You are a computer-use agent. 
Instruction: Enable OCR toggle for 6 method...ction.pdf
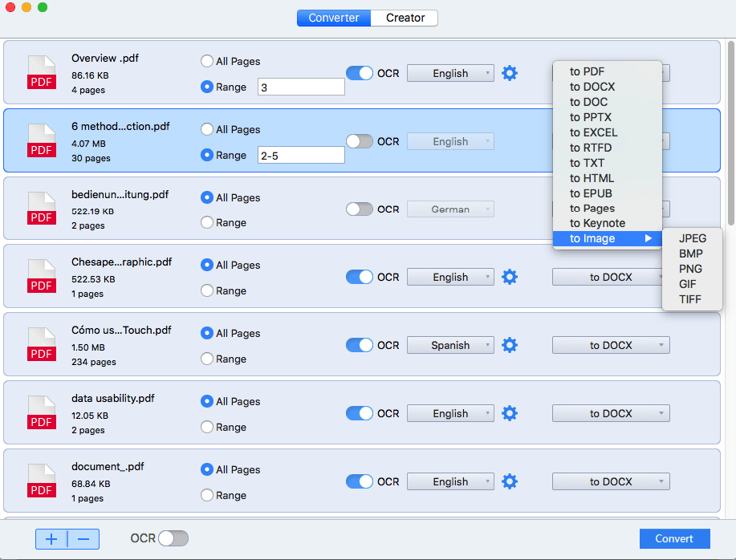pyautogui.click(x=360, y=141)
